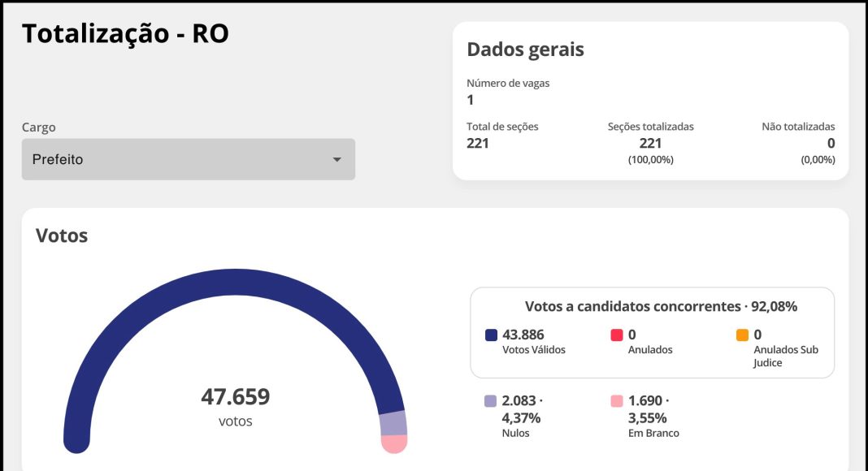This screenshot has height=471, width=868.
Task: Click the Seções totalizadas 100,00% percentage
Action: coord(650,160)
